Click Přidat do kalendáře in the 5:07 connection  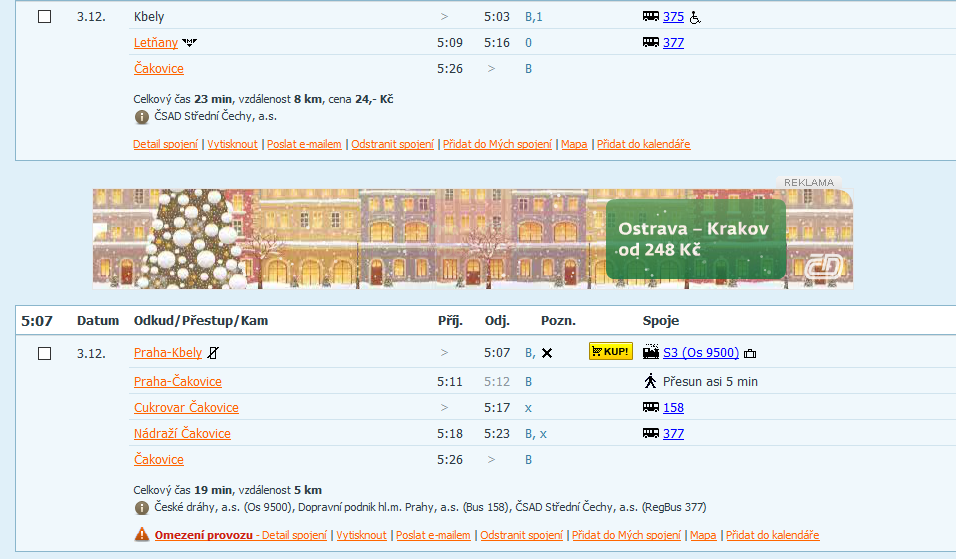point(773,535)
